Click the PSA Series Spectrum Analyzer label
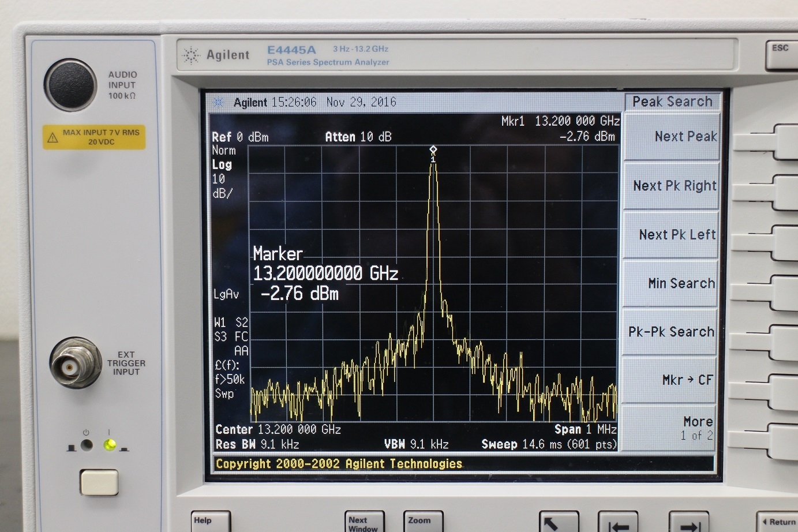The image size is (798, 532). (x=328, y=62)
